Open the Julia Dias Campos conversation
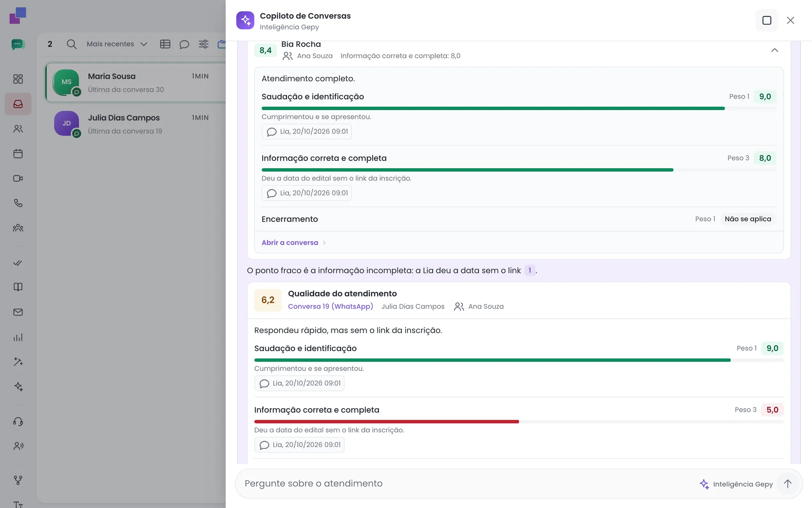 click(x=136, y=124)
